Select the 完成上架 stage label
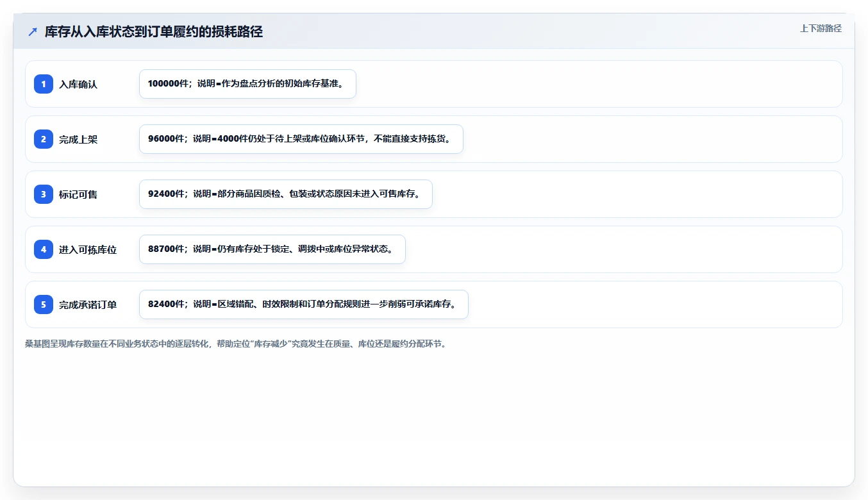This screenshot has width=868, height=500. click(x=78, y=139)
